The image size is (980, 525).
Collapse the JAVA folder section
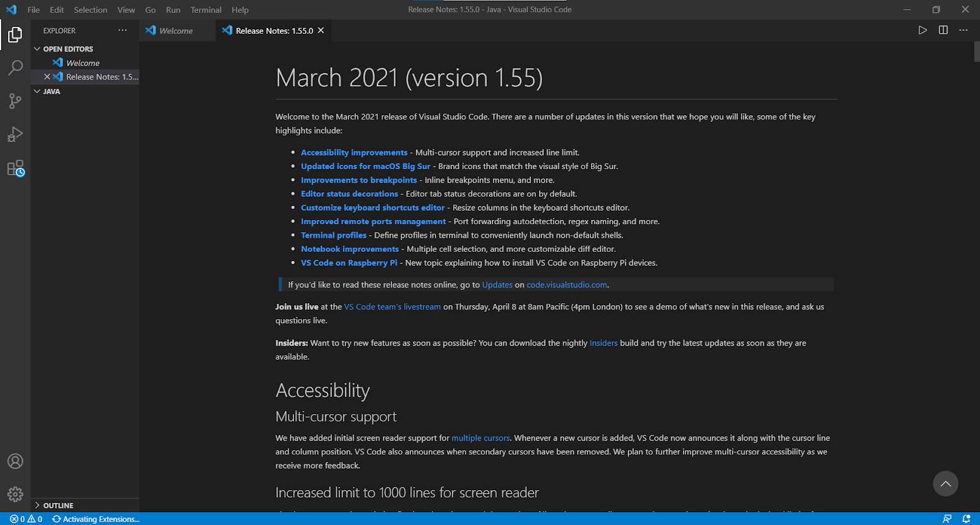coord(85,91)
